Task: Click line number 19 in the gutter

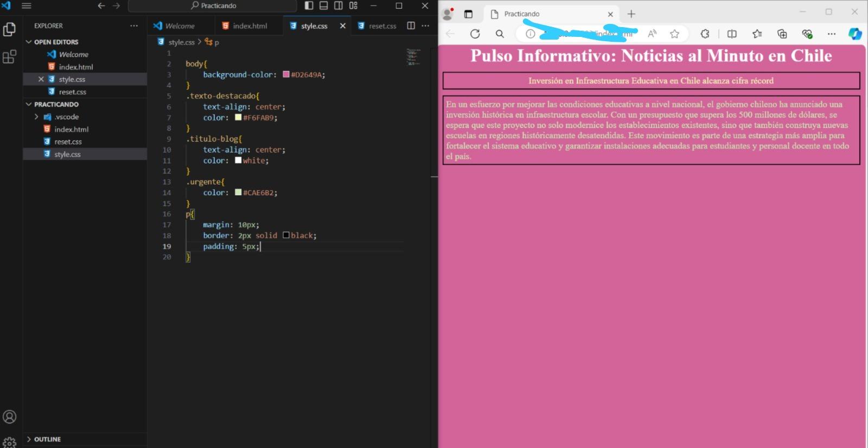Action: coord(167,246)
